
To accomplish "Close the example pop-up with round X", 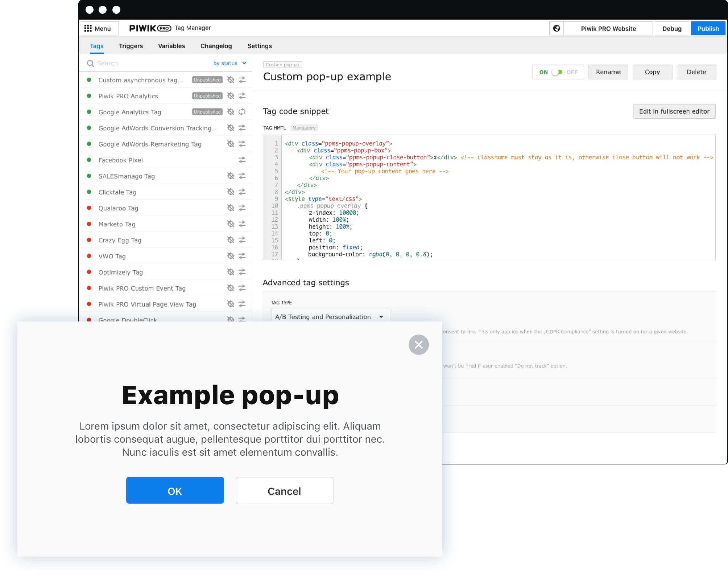I will click(x=418, y=345).
